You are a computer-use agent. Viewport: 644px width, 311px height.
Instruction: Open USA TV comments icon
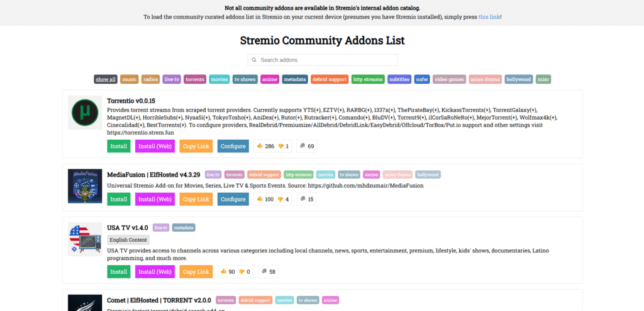pyautogui.click(x=264, y=272)
